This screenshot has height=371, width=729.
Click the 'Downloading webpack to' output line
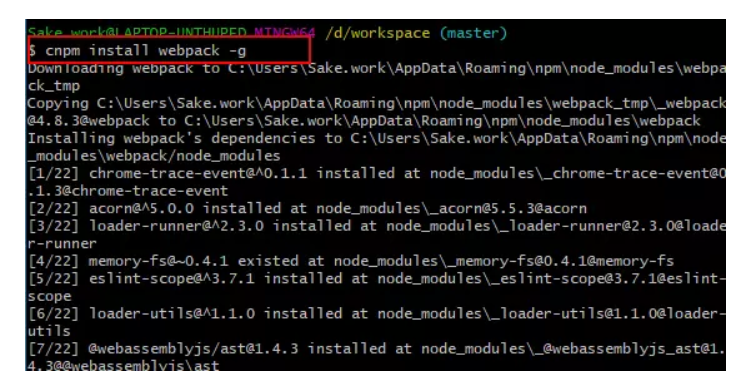point(377,68)
